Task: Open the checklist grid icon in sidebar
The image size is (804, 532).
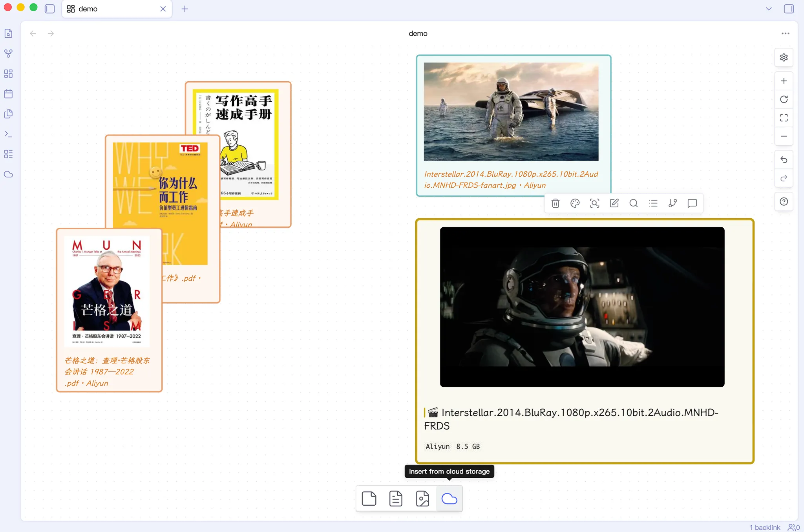Action: coord(8,154)
